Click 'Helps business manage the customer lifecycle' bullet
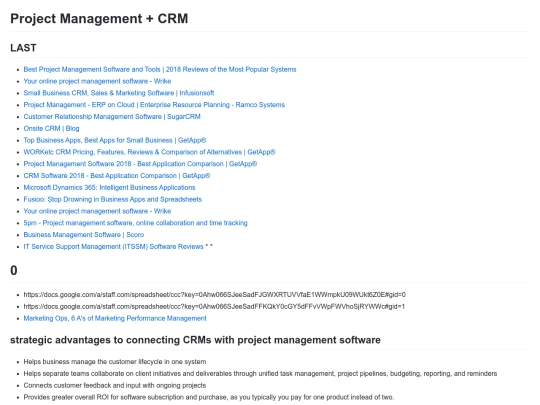Viewport: 540px width, 405px height. pos(115,362)
